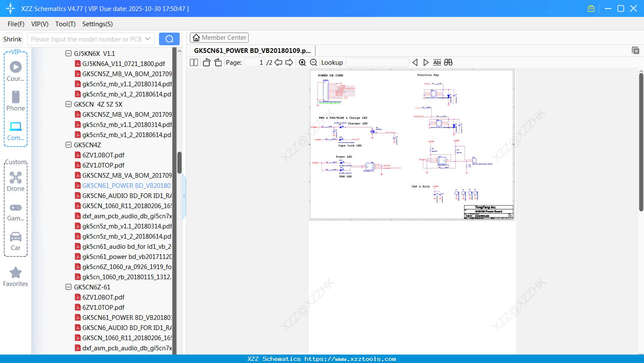Open 6ZV1.0TOP.pdf under GK5CN4Z
The image size is (644, 363).
103,165
